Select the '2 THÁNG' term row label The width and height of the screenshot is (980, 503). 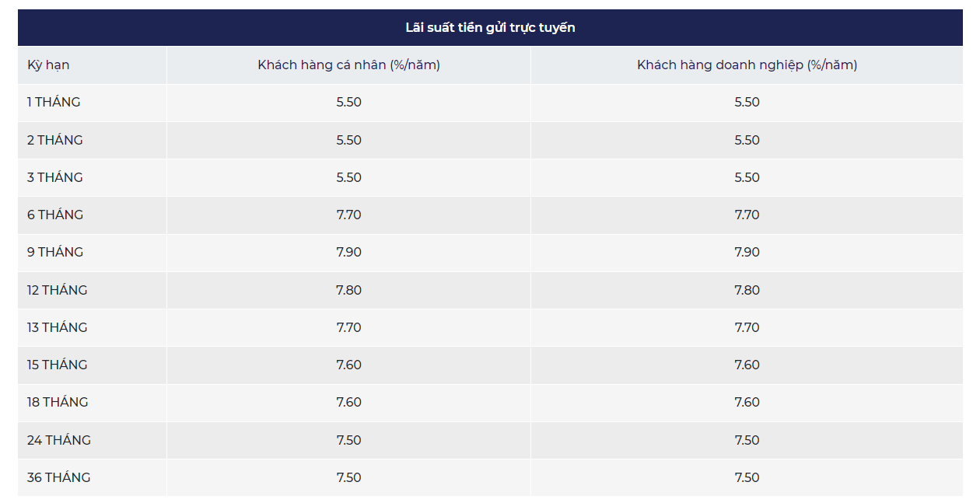[54, 140]
